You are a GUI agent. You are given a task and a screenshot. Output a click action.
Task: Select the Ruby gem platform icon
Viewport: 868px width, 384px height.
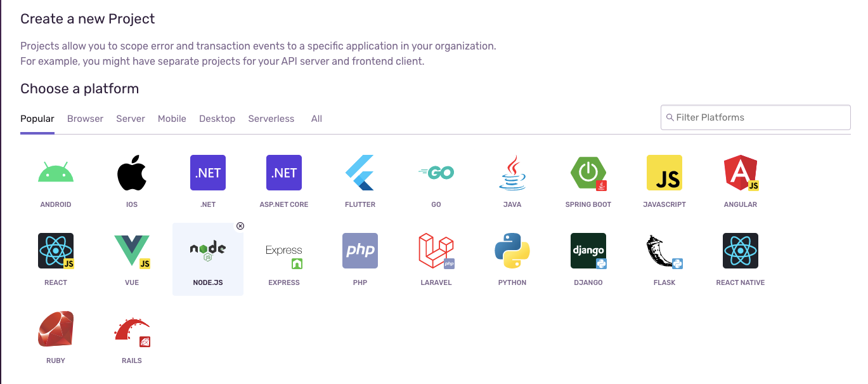[x=56, y=329]
